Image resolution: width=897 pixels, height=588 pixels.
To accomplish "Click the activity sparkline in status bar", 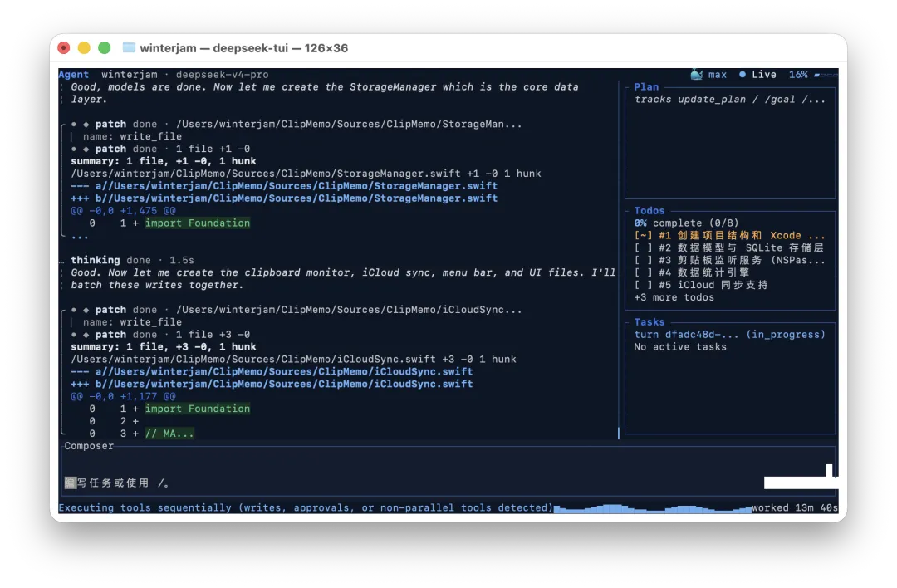I will tap(652, 508).
